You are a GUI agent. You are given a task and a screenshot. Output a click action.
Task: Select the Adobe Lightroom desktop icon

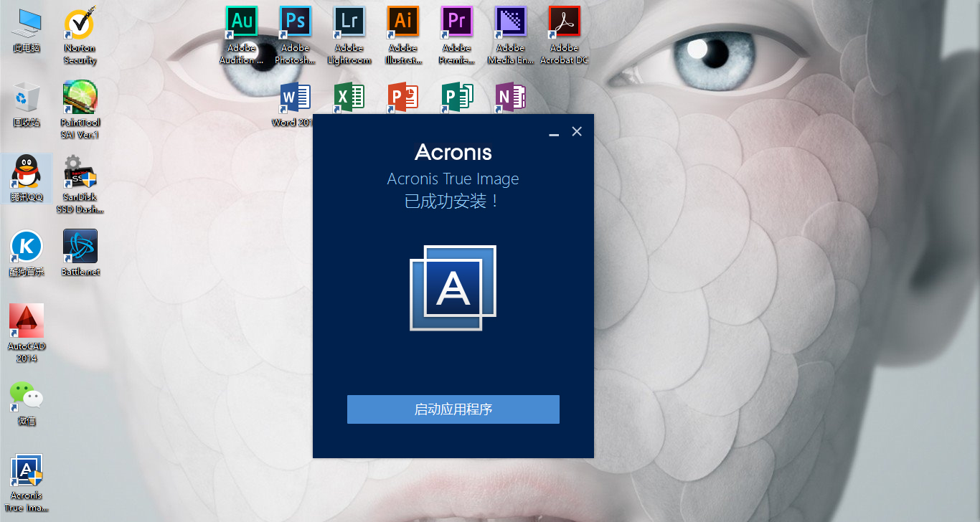(349, 35)
